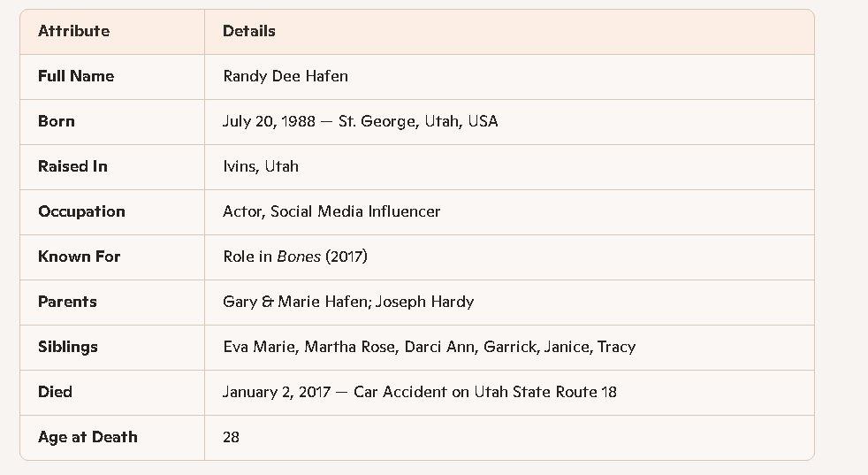This screenshot has height=475, width=868.
Task: Select the Born row label
Action: coord(57,121)
